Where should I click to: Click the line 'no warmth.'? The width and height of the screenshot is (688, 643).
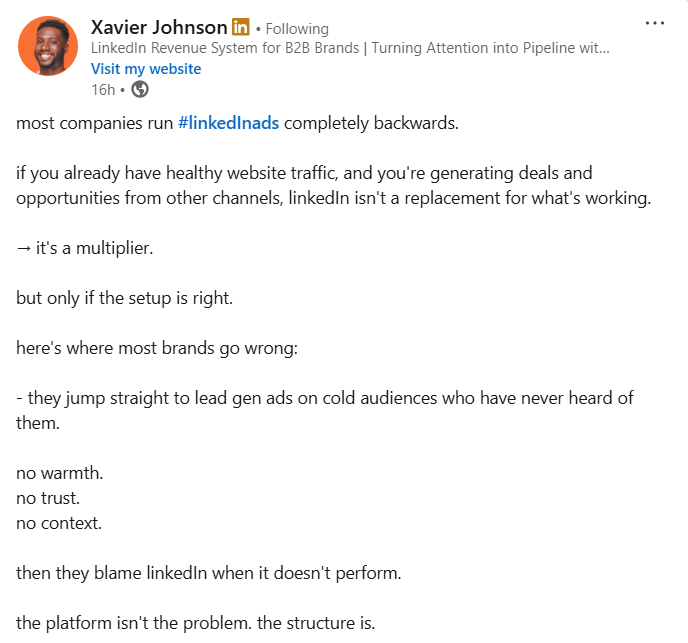(x=56, y=472)
